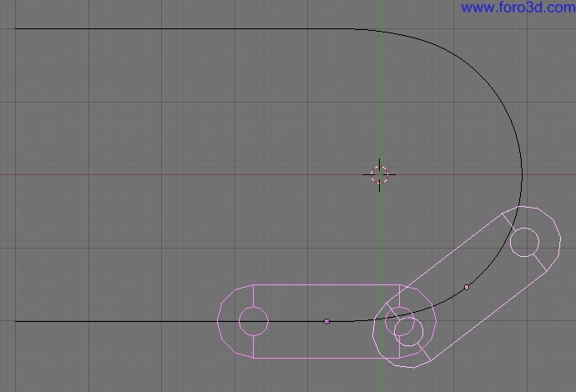The image size is (576, 392).
Task: Select the black curved path at its rightmost bend
Action: [x=521, y=174]
